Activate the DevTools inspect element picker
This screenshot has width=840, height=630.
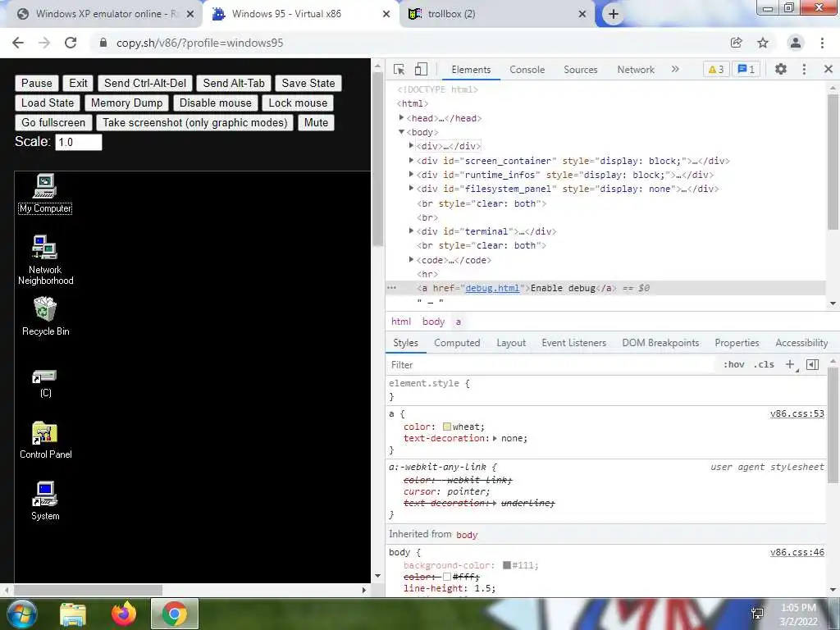pos(399,69)
